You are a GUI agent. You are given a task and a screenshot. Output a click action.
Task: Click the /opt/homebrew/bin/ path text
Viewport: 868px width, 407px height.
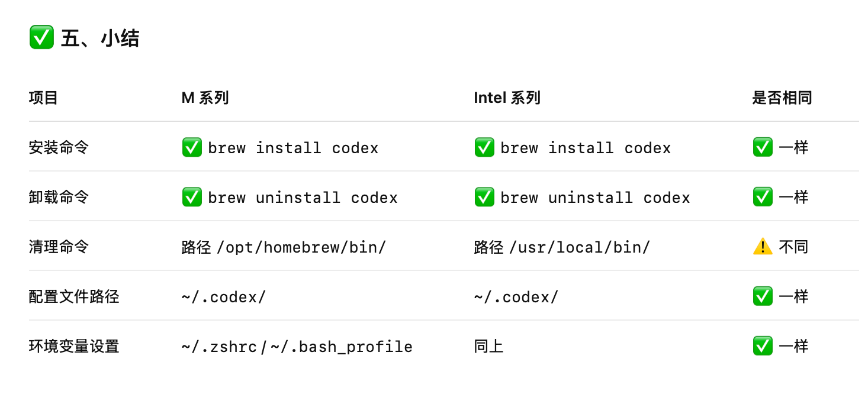point(301,247)
